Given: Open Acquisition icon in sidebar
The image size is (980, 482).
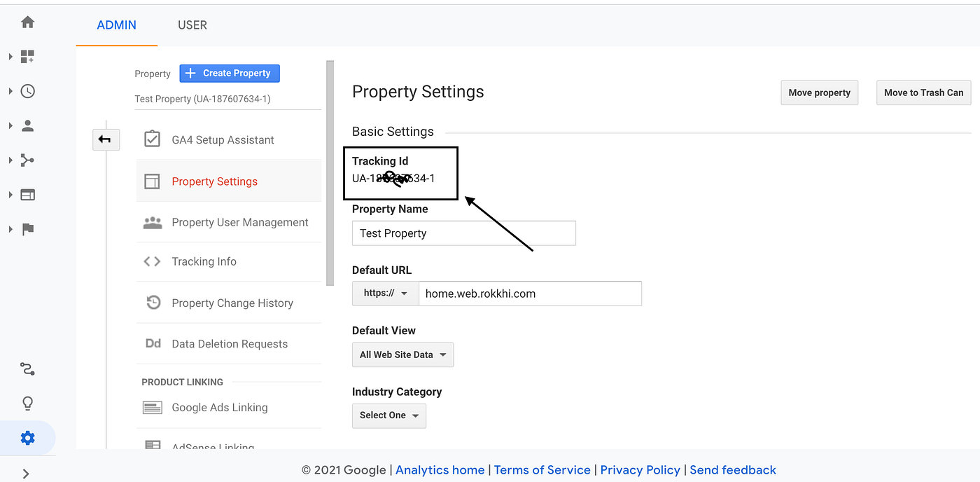Looking at the screenshot, I should (27, 160).
